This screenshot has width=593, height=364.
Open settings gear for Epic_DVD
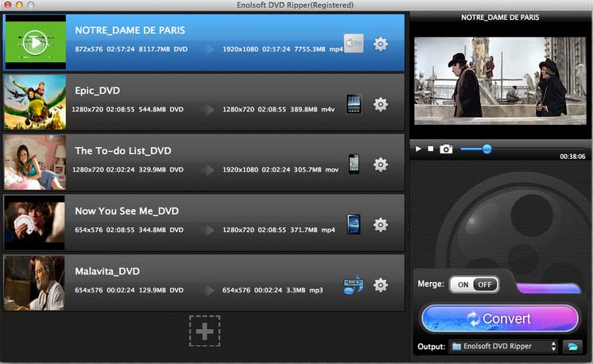[381, 104]
